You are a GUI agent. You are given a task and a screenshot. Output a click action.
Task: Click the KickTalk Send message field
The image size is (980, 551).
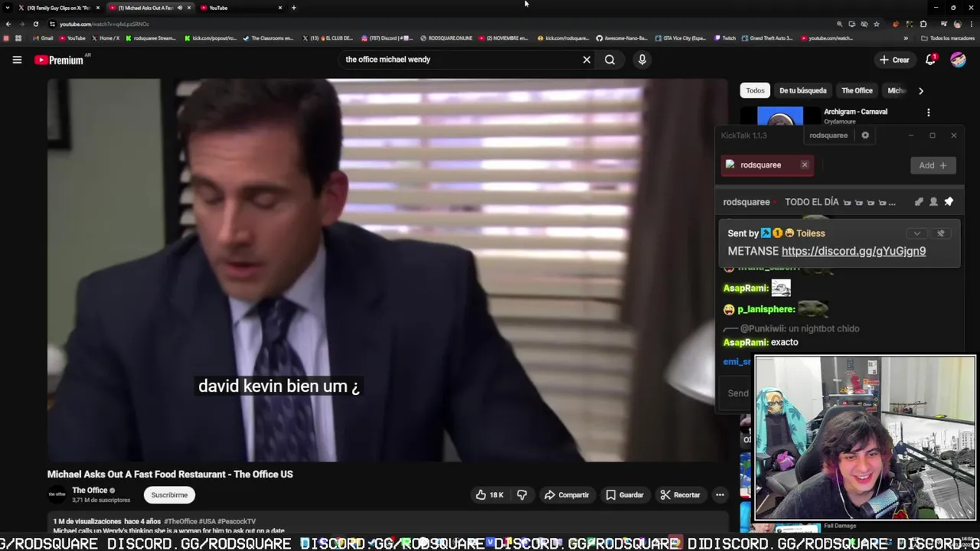(x=738, y=393)
